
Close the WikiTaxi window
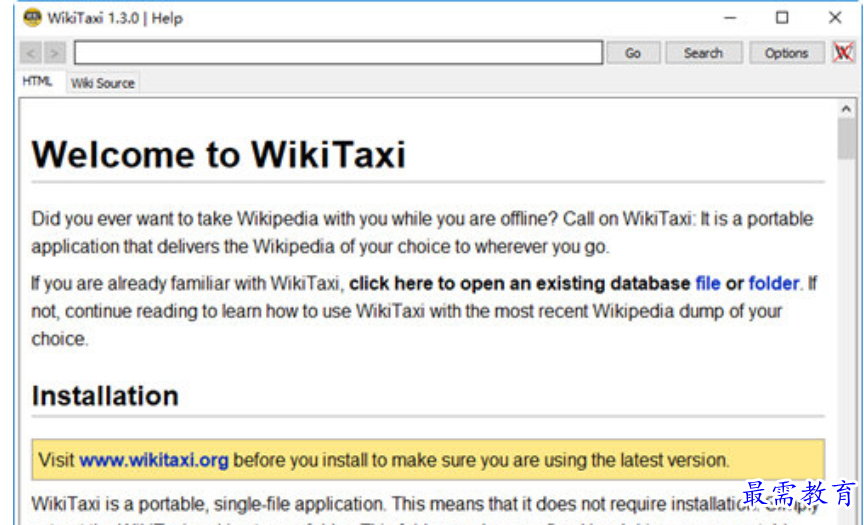click(835, 18)
